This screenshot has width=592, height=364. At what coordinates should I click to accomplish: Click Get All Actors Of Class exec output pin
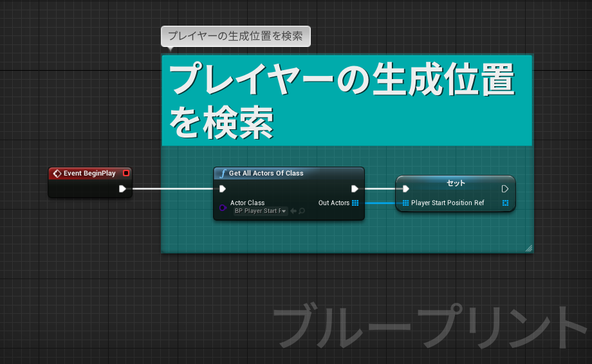(355, 188)
